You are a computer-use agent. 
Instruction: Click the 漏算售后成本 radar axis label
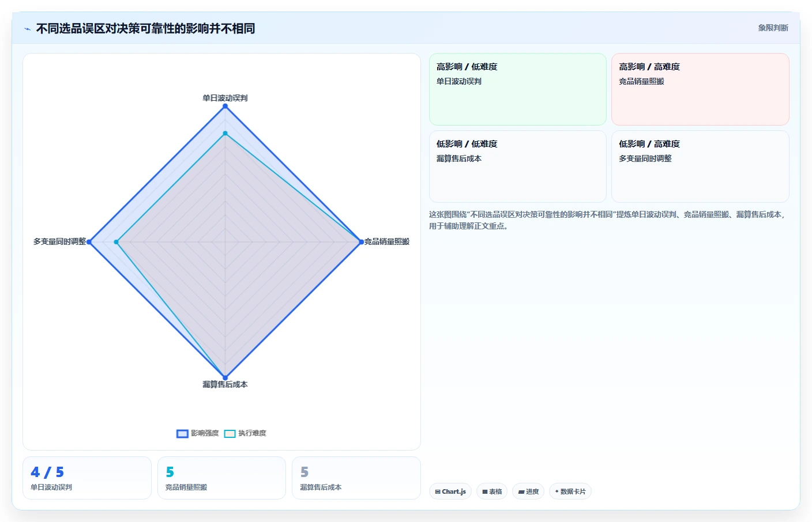(225, 384)
